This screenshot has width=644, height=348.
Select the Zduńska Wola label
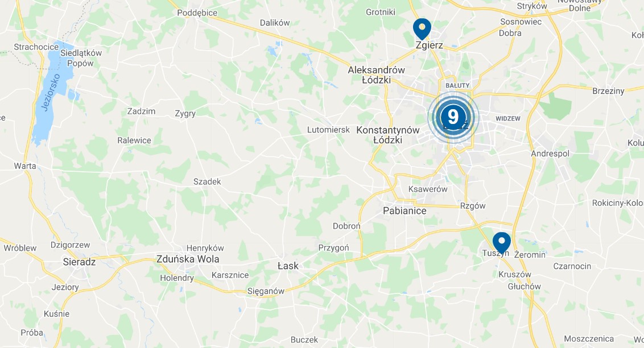pos(188,259)
